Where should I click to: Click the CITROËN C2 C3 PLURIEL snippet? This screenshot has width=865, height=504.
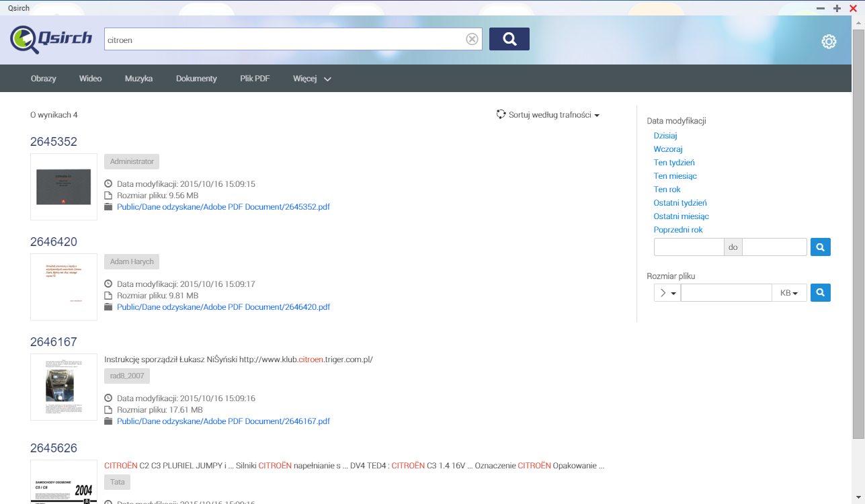(354, 465)
